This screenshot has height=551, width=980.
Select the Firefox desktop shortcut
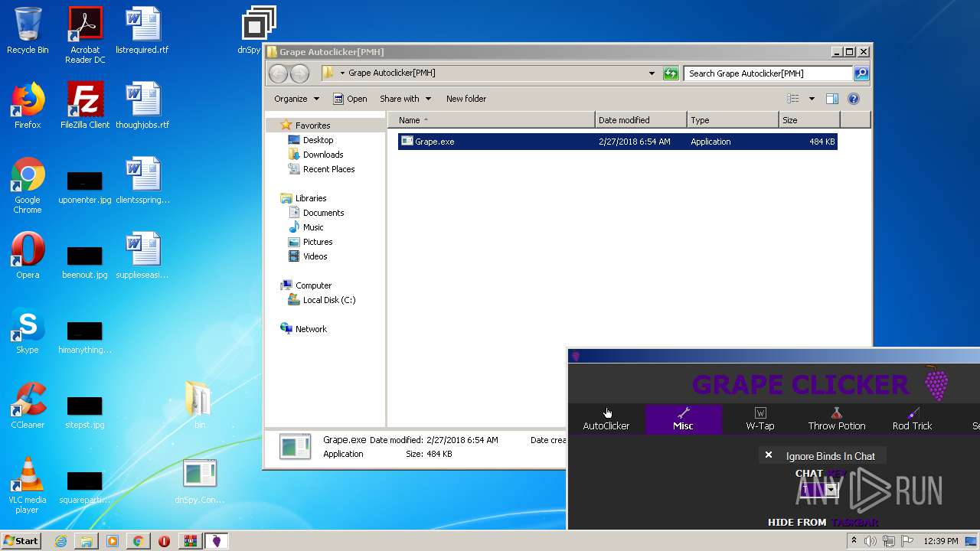28,106
